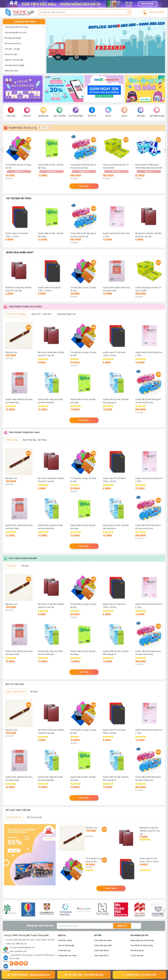Click Flash Sale carousel right arrow

165,150
